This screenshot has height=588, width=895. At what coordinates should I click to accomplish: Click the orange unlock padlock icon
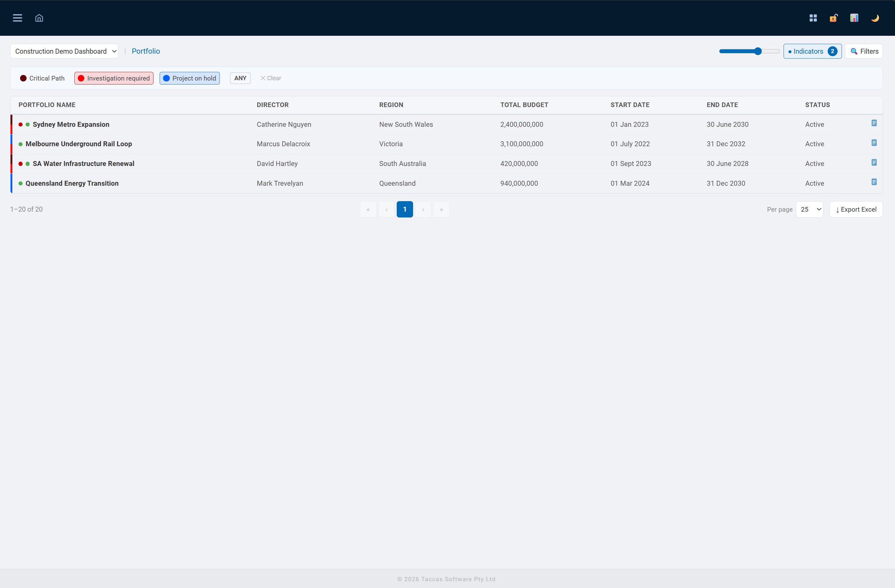pyautogui.click(x=834, y=18)
